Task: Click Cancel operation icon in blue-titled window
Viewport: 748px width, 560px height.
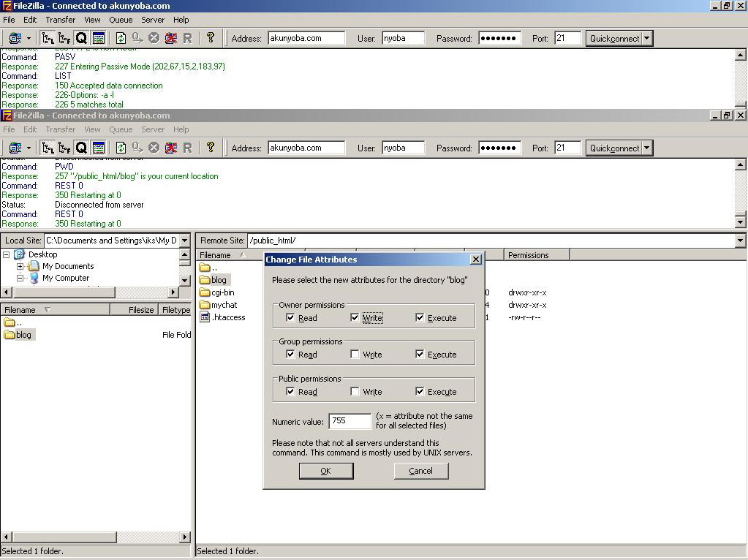Action: pyautogui.click(x=154, y=38)
